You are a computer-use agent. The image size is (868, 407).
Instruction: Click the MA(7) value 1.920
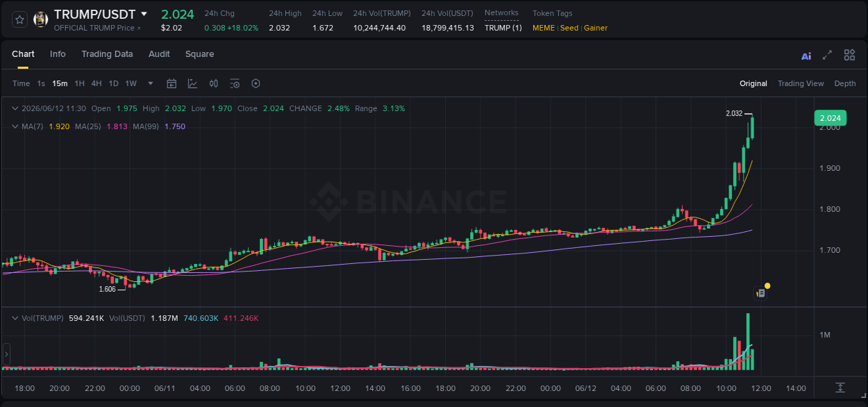[x=58, y=126]
